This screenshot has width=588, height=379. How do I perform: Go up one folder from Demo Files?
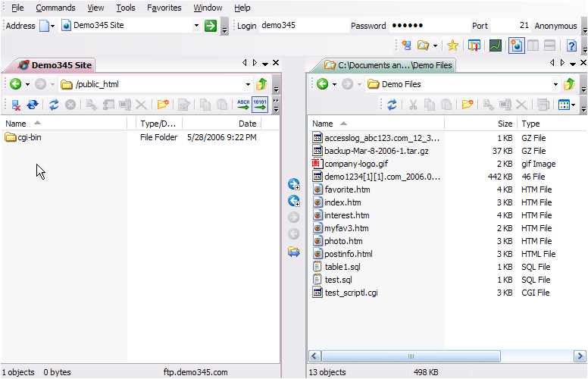(x=569, y=84)
